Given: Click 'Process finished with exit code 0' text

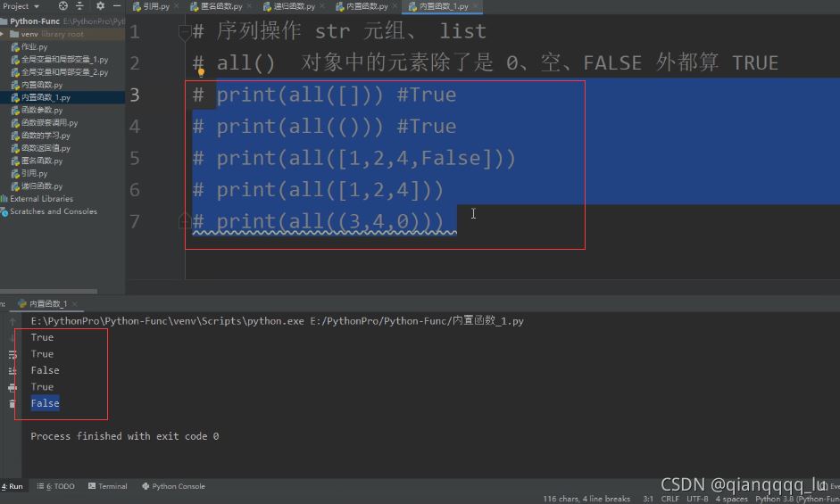Looking at the screenshot, I should tap(124, 436).
